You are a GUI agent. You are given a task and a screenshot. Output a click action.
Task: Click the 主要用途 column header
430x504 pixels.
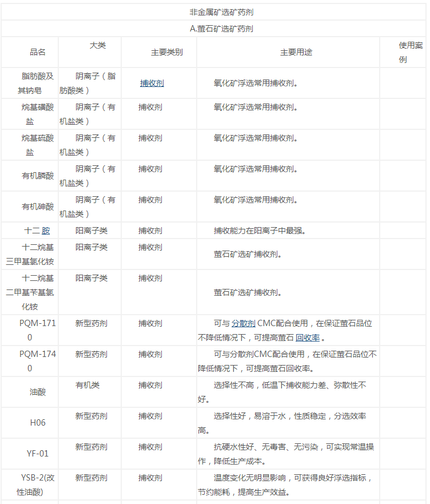[x=296, y=52]
